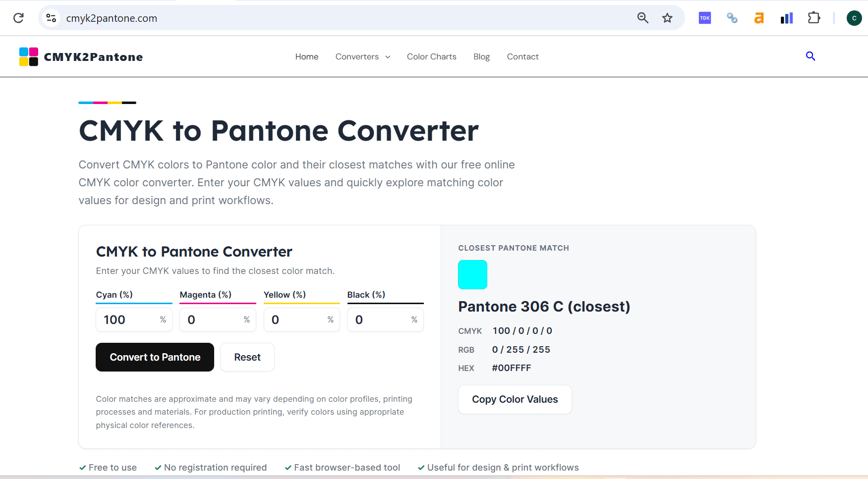Click 'Useful for design & print workflows' text
868x479 pixels.
pyautogui.click(x=498, y=468)
